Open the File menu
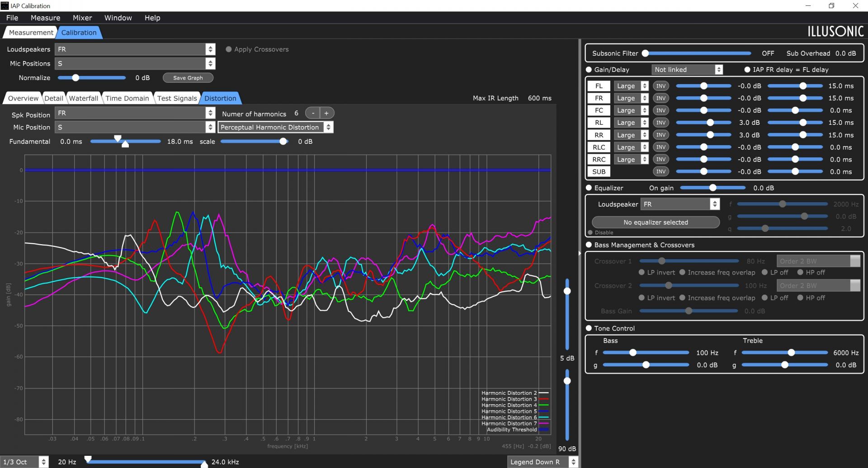The height and width of the screenshot is (468, 868). pyautogui.click(x=12, y=18)
